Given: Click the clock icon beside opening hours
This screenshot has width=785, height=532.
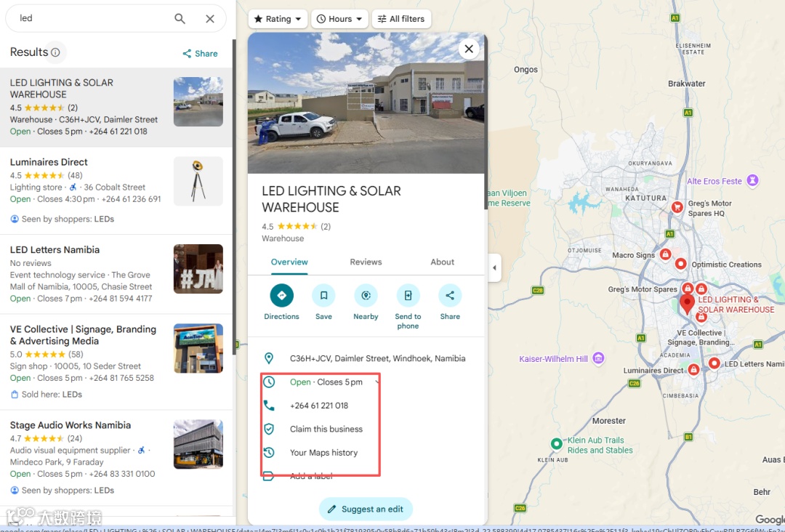Looking at the screenshot, I should click(x=269, y=382).
